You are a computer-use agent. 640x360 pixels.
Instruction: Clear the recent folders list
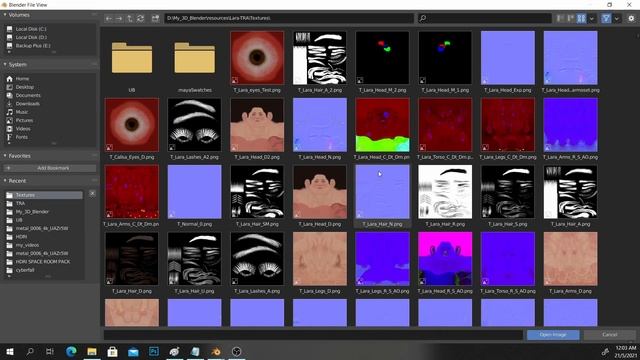[92, 193]
